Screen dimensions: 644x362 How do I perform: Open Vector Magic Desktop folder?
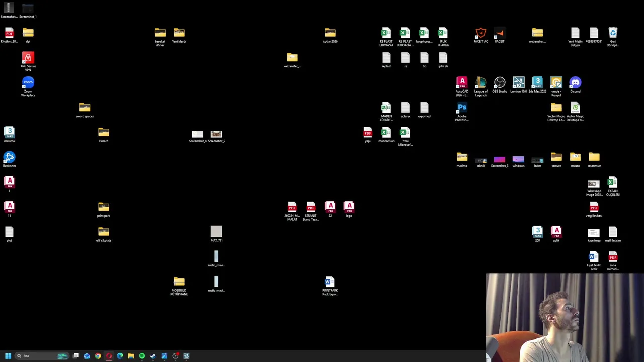tap(556, 112)
